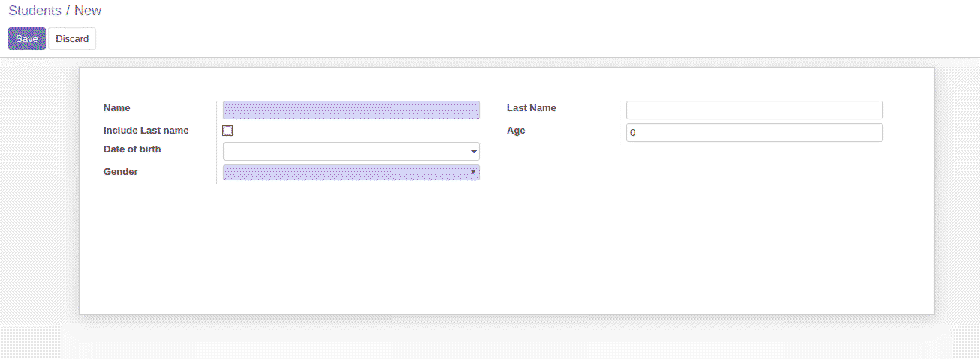Click the Age label text
Image resolution: width=980 pixels, height=359 pixels.
point(516,131)
